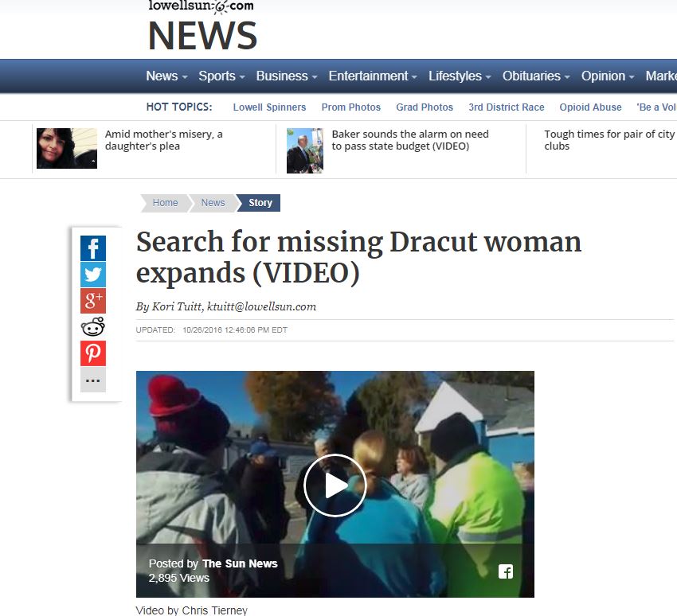The height and width of the screenshot is (616, 677).
Task: Pin the article on Pinterest
Action: pos(93,353)
